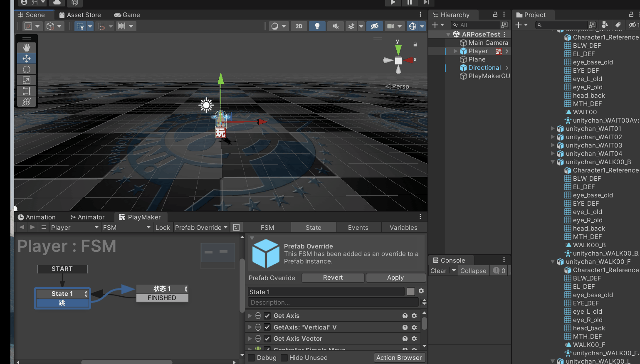This screenshot has width=640, height=364.
Task: Toggle scene lighting with the lightbulb icon
Action: coord(317,26)
